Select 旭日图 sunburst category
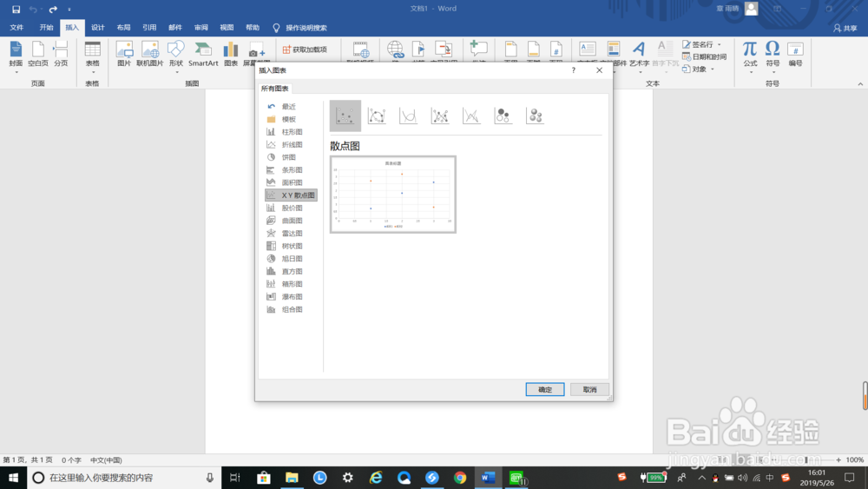This screenshot has height=489, width=868. click(291, 259)
